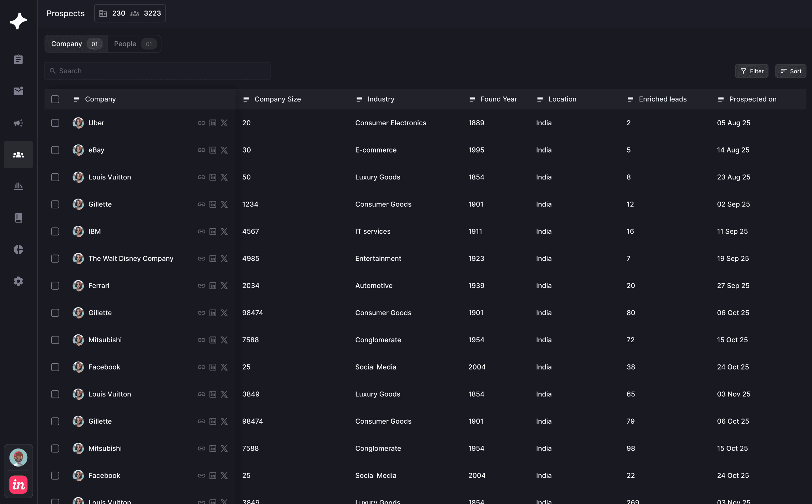Open IBM LinkedIn icon
The height and width of the screenshot is (504, 812).
213,232
